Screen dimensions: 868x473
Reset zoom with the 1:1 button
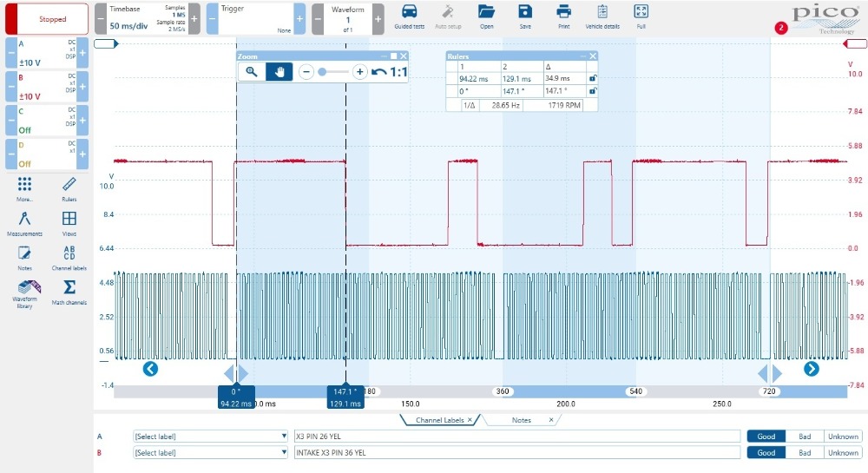[390, 72]
